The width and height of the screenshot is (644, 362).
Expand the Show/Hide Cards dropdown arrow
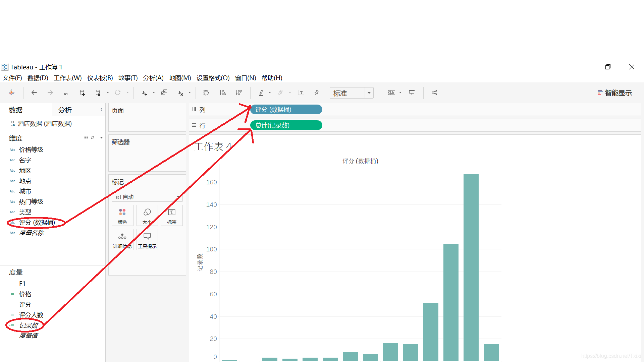click(x=400, y=93)
